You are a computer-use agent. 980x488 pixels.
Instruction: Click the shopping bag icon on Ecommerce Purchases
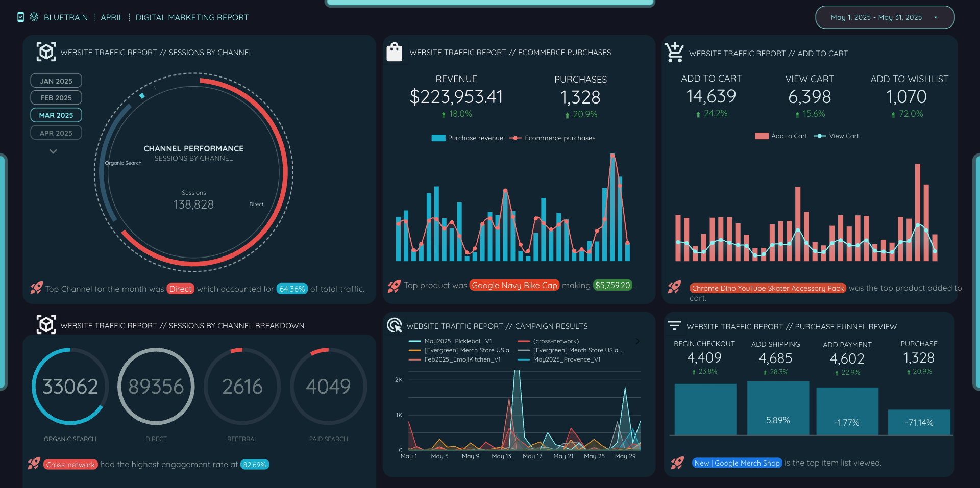pyautogui.click(x=394, y=52)
